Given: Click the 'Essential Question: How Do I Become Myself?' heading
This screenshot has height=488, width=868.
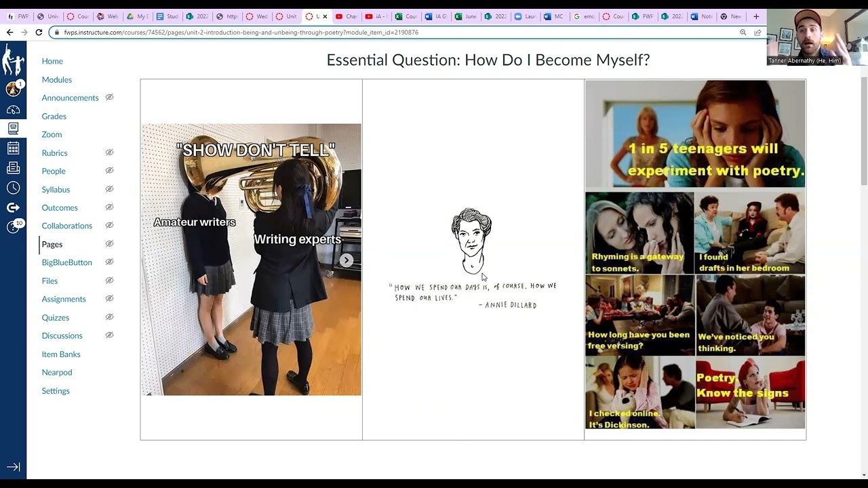Looking at the screenshot, I should pyautogui.click(x=488, y=60).
